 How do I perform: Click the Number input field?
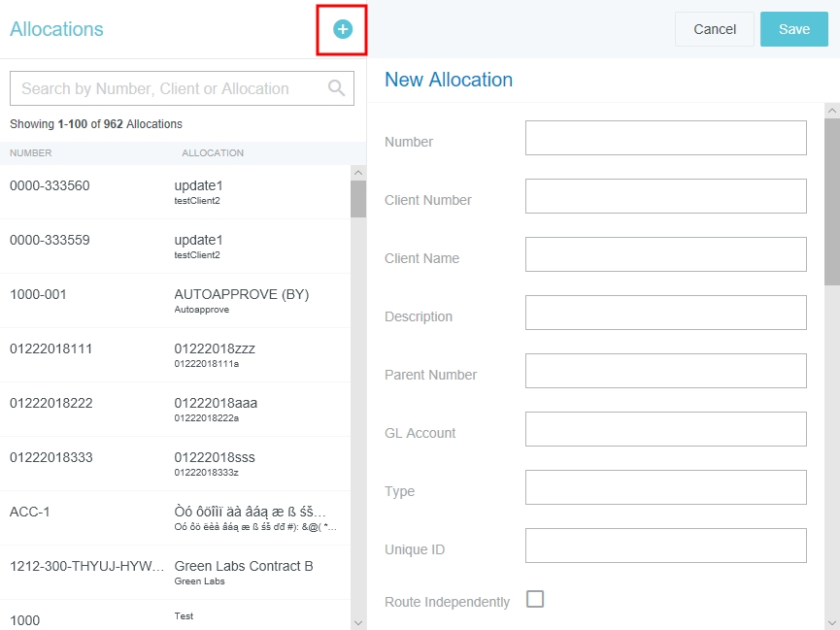665,138
